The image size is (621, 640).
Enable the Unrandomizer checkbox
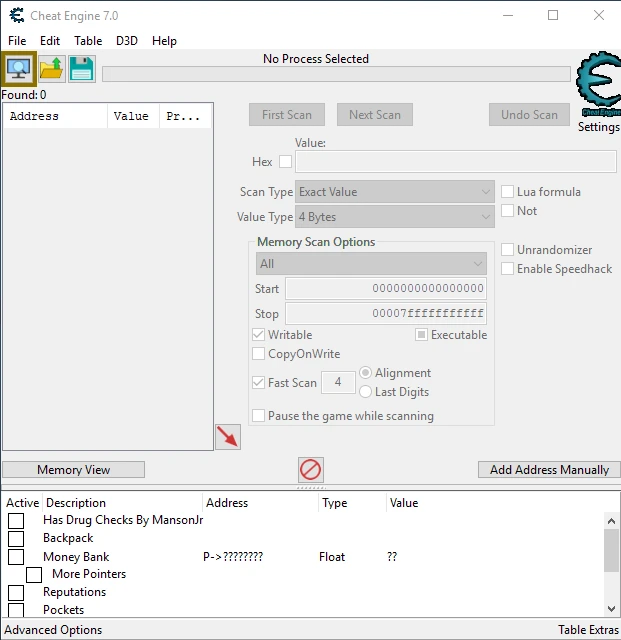tap(507, 249)
